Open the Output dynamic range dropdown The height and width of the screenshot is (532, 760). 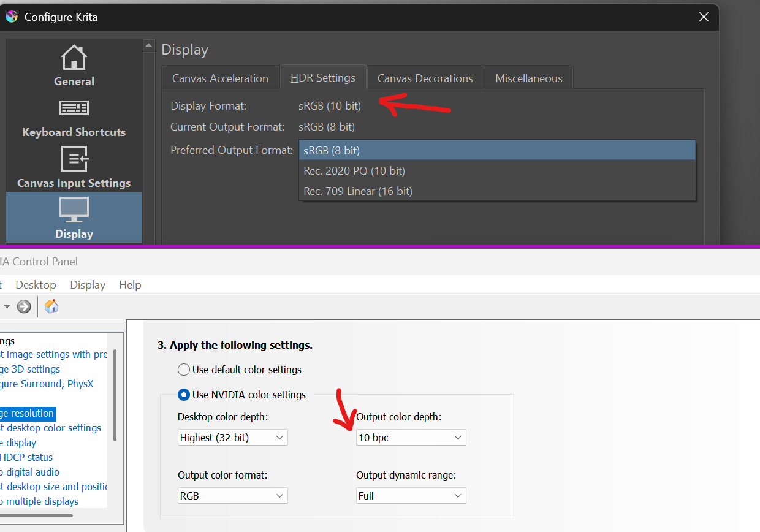click(411, 496)
